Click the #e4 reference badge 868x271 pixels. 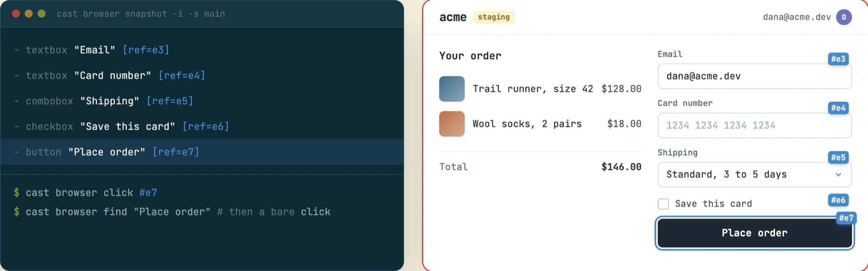838,108
